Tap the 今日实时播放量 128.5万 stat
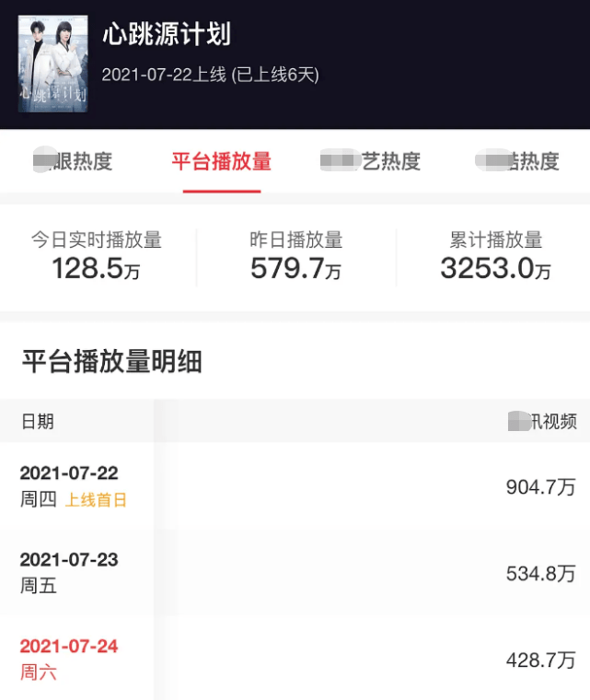The width and height of the screenshot is (590, 700). [x=97, y=256]
